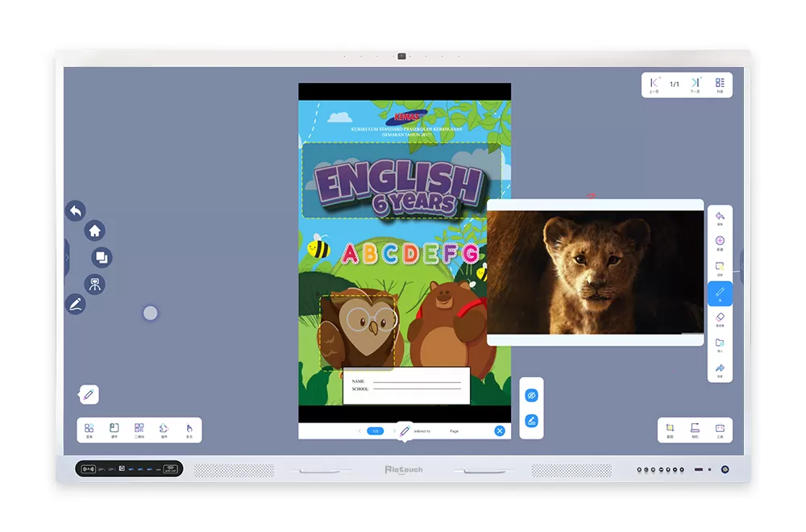Open plugin puzzle icon in bottom-left toolbar
Image resolution: width=806 pixels, height=532 pixels.
click(x=164, y=430)
